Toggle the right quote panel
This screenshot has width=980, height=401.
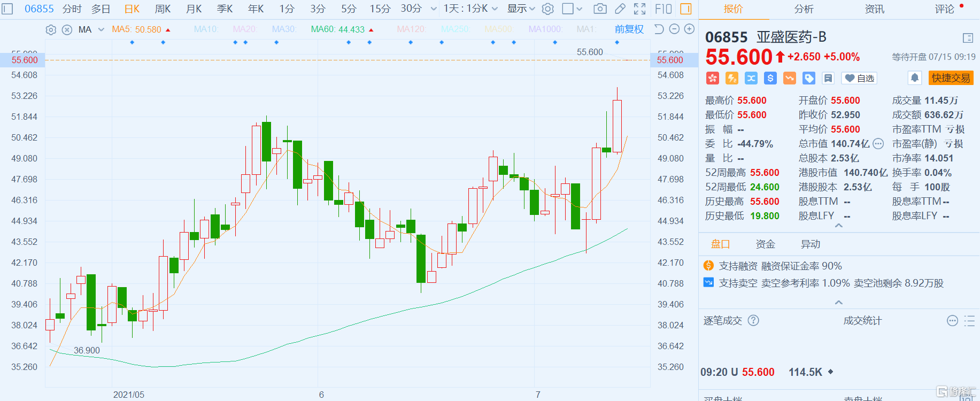coord(685,9)
